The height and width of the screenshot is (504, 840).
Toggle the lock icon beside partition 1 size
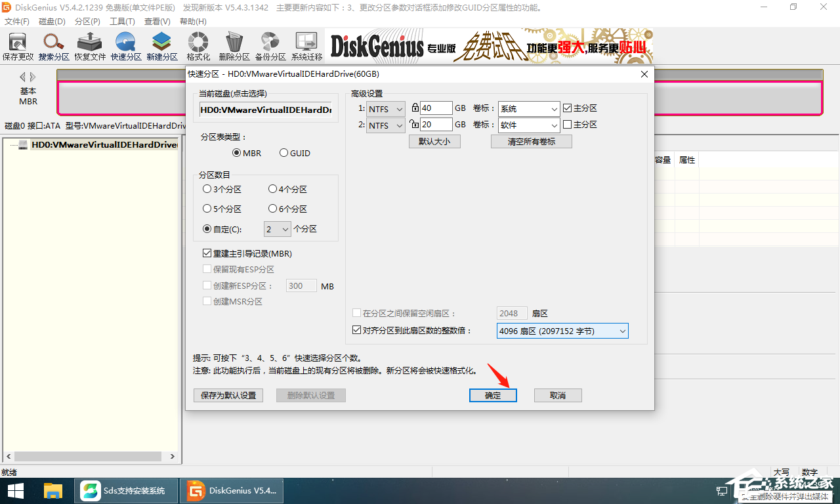coord(415,108)
